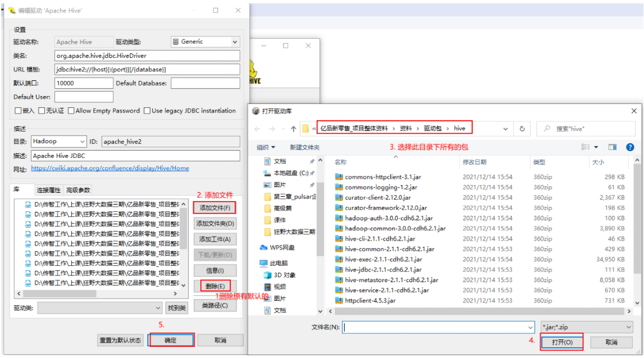The width and height of the screenshot is (644, 358).
Task: Sort files by 修改日期 column header
Action: (x=474, y=162)
